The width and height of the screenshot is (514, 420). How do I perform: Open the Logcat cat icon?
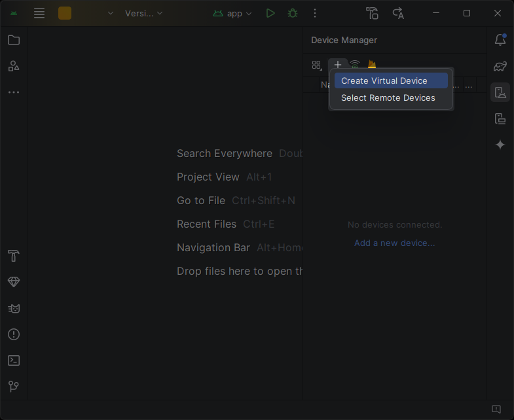[x=14, y=308]
